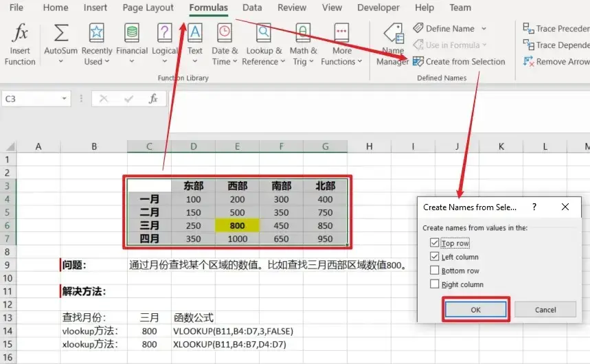Select the VLOOKUP formula text cell
590x364 pixels.
pos(233,331)
